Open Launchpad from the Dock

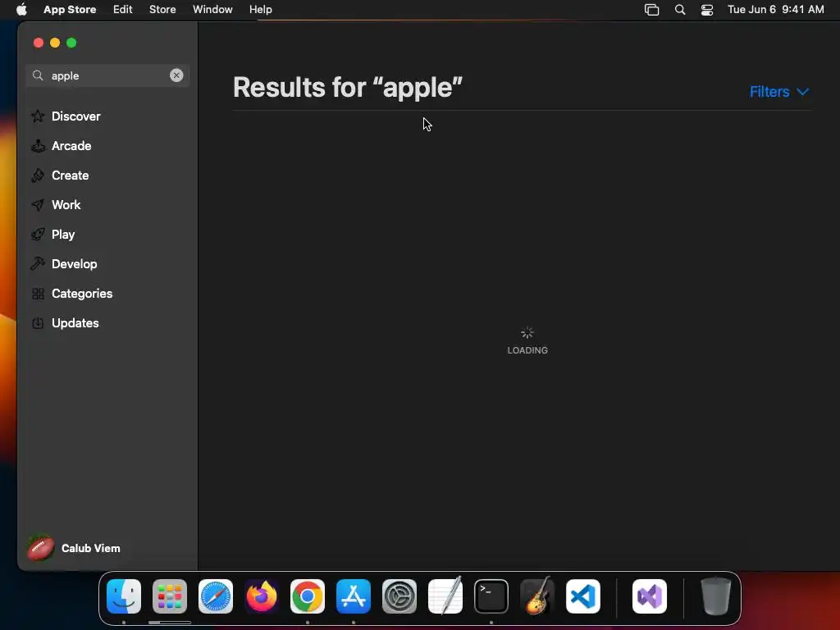[x=170, y=596]
